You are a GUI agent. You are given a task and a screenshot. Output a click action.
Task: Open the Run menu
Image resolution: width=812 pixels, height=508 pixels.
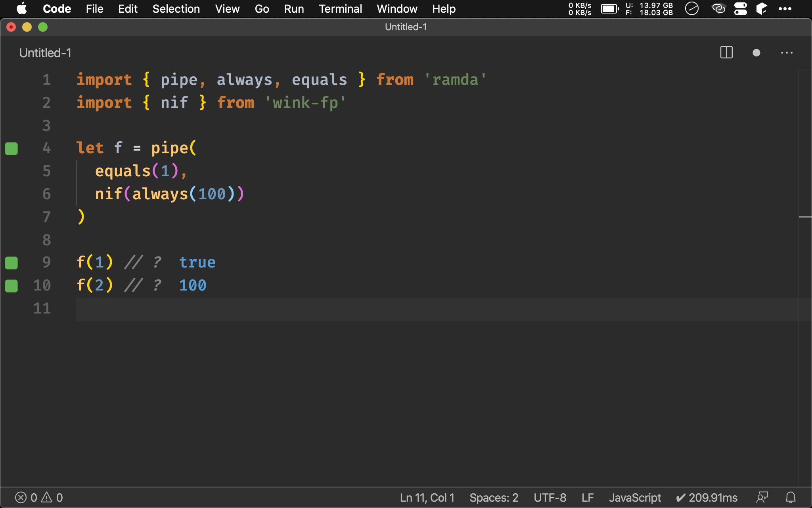pos(294,9)
